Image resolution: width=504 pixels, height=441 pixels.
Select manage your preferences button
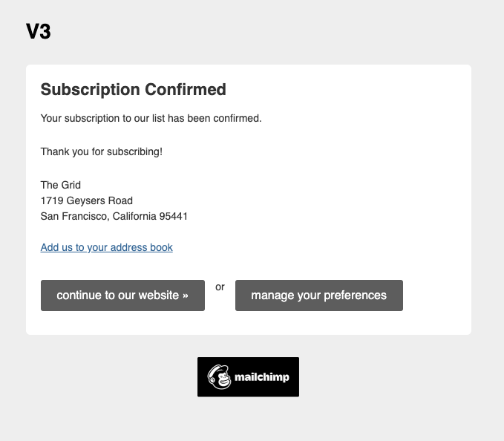319,295
